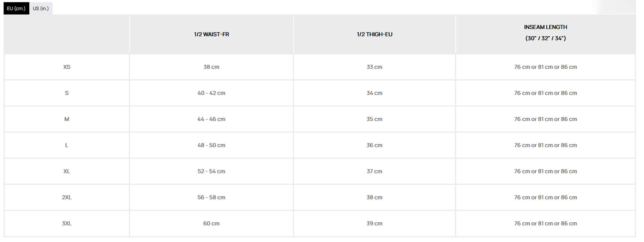Click the 3XL inseam length cell
Screen dimensions: 644x242
click(545, 224)
